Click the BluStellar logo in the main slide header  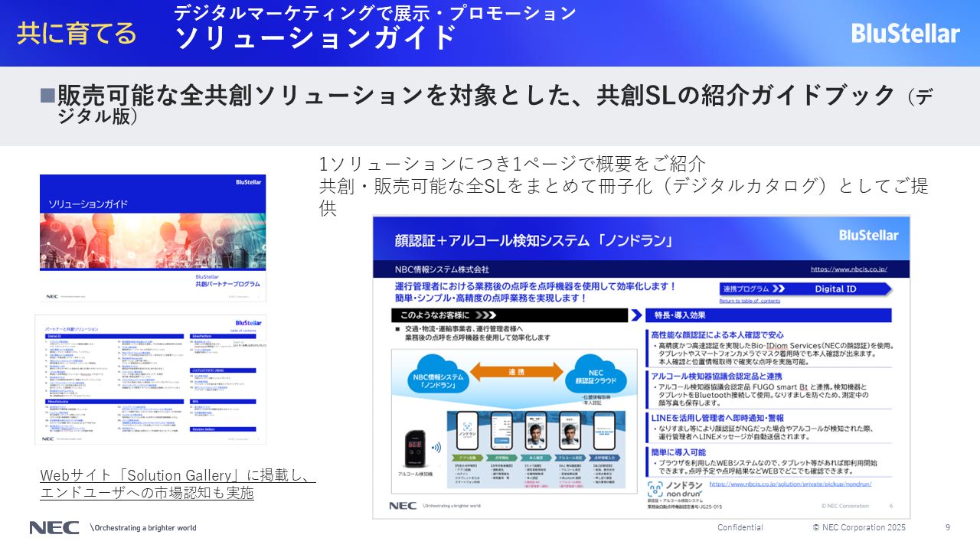(x=905, y=33)
